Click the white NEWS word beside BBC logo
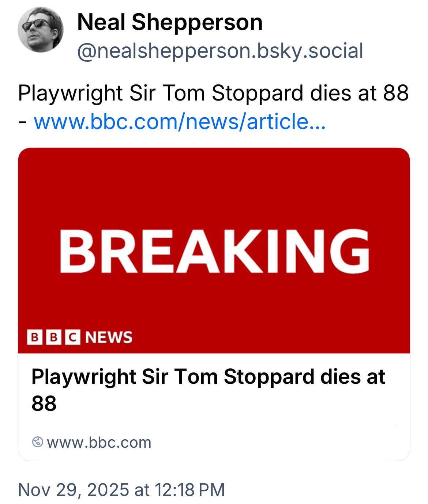 pos(109,337)
